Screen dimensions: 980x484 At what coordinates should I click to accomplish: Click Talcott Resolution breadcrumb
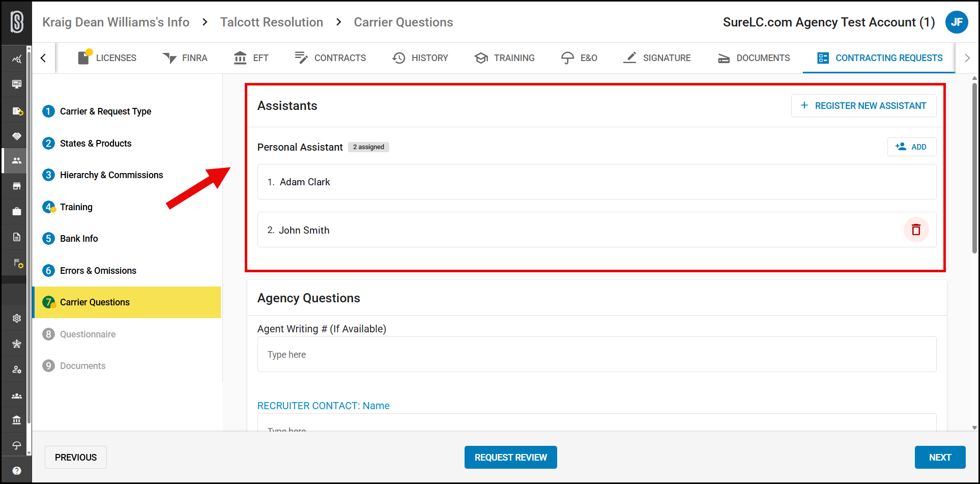coord(272,22)
